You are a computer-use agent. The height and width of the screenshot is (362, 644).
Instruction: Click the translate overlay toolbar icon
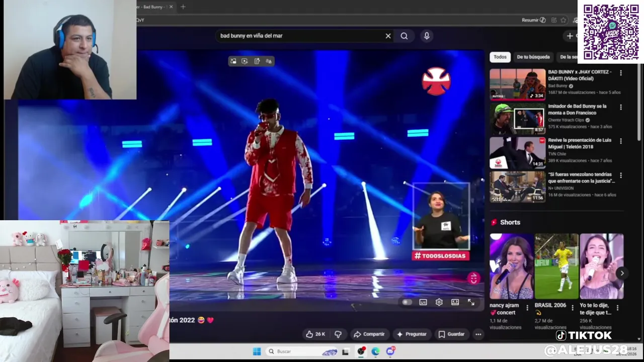click(269, 61)
